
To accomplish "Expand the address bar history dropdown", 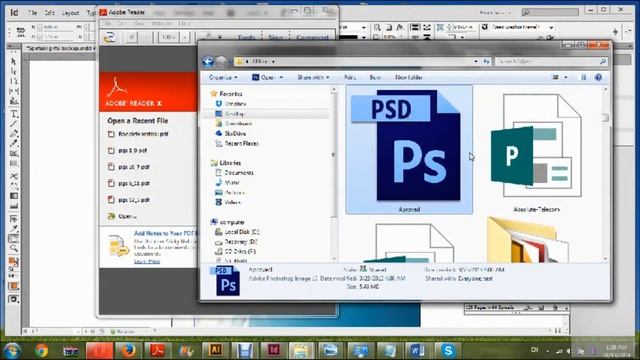I will (x=476, y=61).
